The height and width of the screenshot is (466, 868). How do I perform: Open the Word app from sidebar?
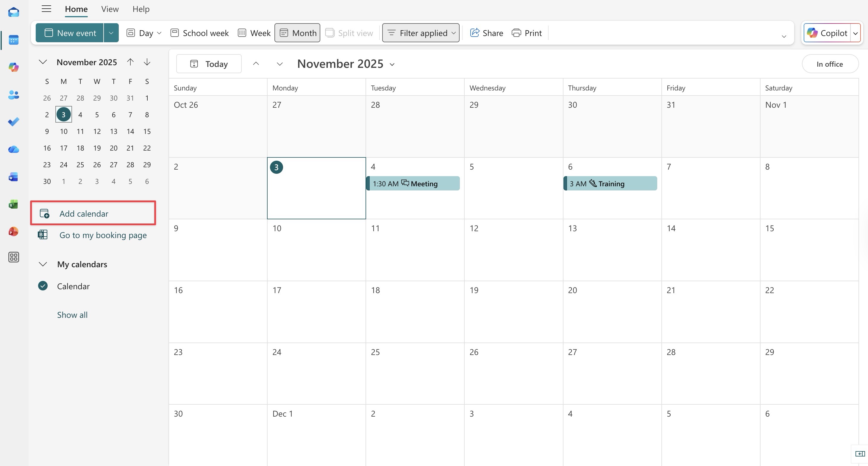point(13,176)
